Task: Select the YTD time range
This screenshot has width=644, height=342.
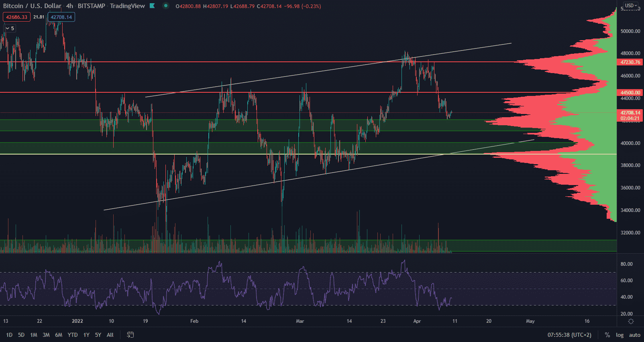Action: point(73,335)
